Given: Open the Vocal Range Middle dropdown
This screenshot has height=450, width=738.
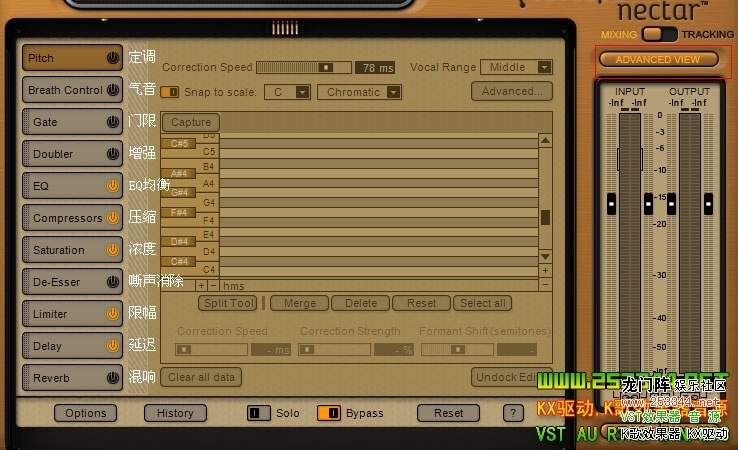Looking at the screenshot, I should point(516,67).
